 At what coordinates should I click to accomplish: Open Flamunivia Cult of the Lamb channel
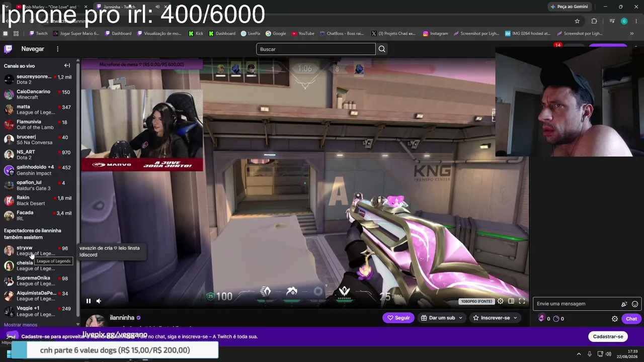tap(38, 125)
